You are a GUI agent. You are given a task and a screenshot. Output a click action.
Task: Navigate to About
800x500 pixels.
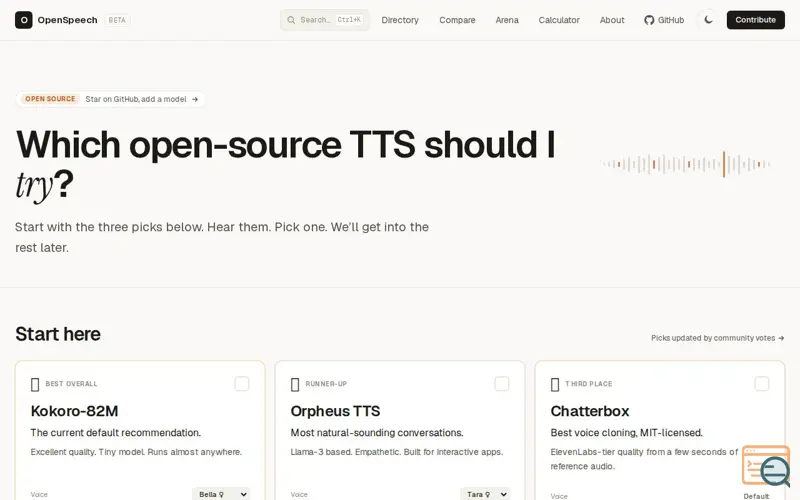[x=612, y=20]
